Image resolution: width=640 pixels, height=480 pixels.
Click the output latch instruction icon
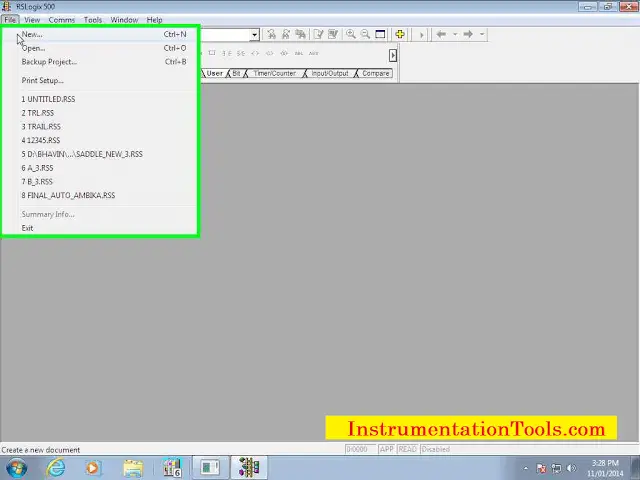(269, 53)
